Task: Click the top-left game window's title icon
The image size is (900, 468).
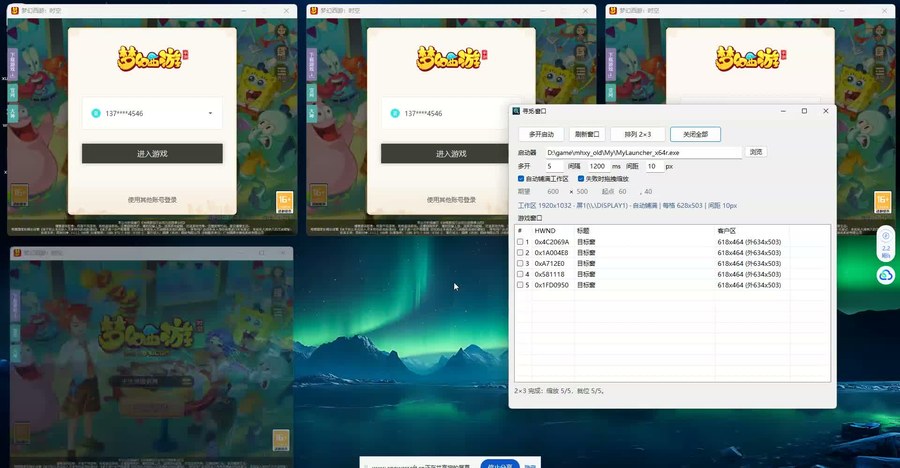Action: click(x=15, y=10)
